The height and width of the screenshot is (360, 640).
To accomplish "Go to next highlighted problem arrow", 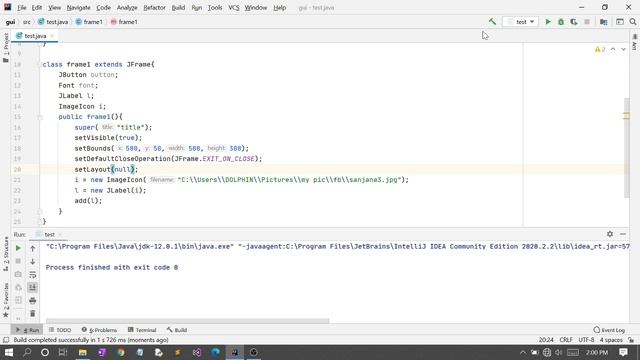I will coord(623,49).
